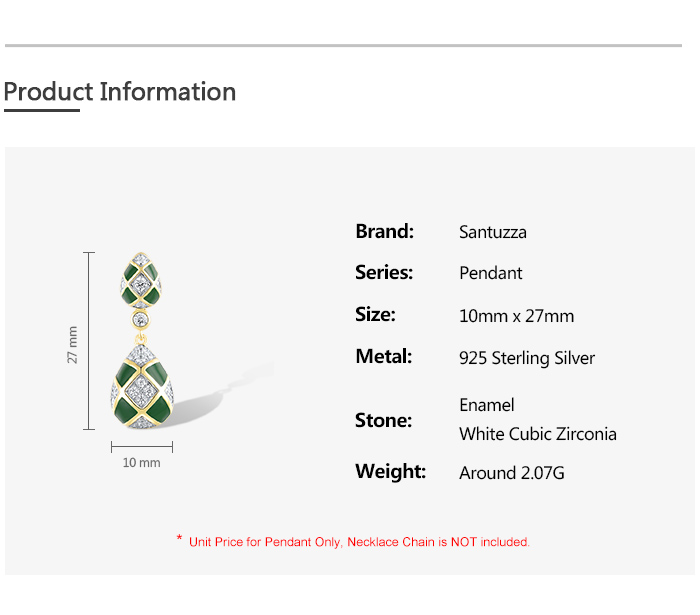The height and width of the screenshot is (615, 700).
Task: Select the Metal label
Action: pyautogui.click(x=383, y=357)
